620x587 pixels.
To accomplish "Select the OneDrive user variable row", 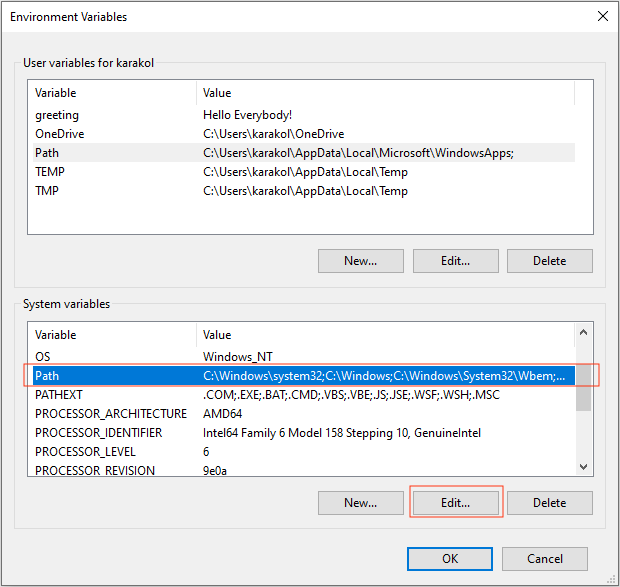I will coord(304,134).
